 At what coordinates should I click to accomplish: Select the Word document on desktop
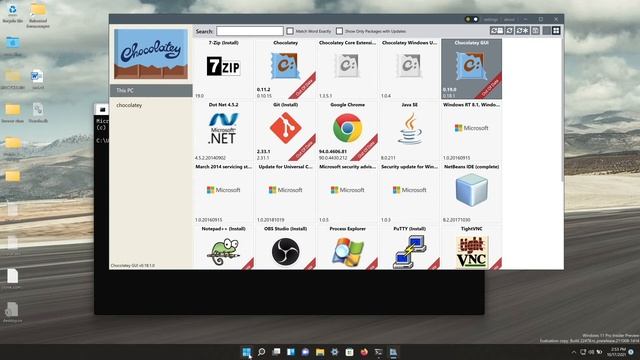tap(38, 80)
